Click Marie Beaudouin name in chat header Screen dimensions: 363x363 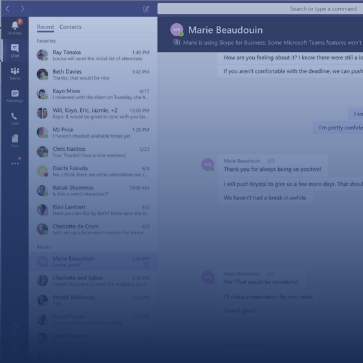(x=225, y=30)
